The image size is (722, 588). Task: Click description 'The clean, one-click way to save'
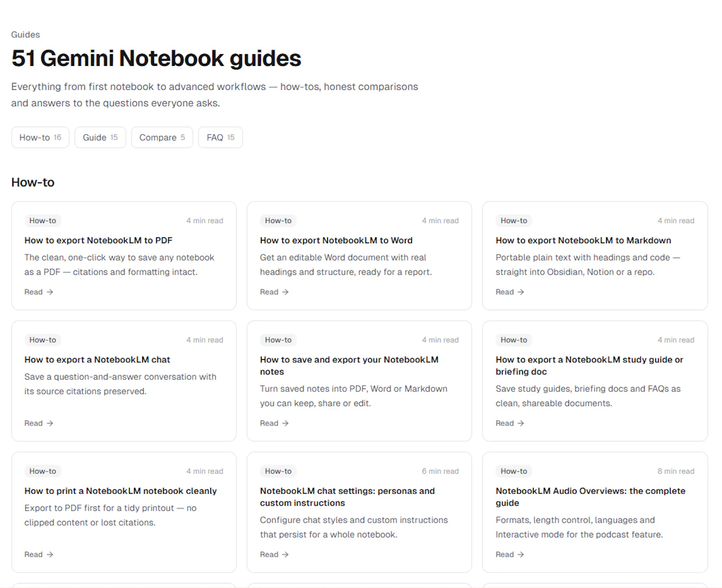point(120,265)
